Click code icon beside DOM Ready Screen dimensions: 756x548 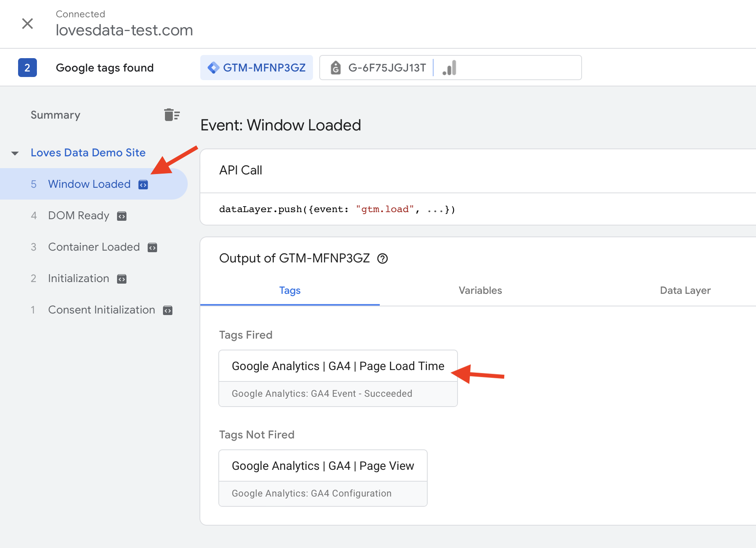[x=122, y=216]
